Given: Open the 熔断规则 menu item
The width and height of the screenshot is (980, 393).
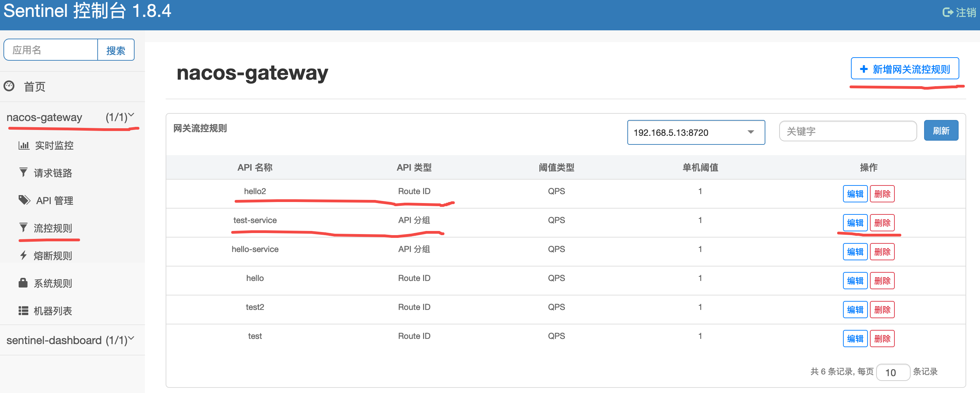Looking at the screenshot, I should (x=52, y=255).
